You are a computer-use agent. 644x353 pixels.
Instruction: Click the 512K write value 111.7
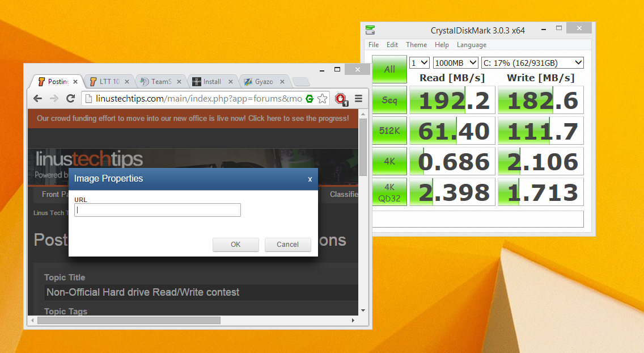[x=540, y=131]
